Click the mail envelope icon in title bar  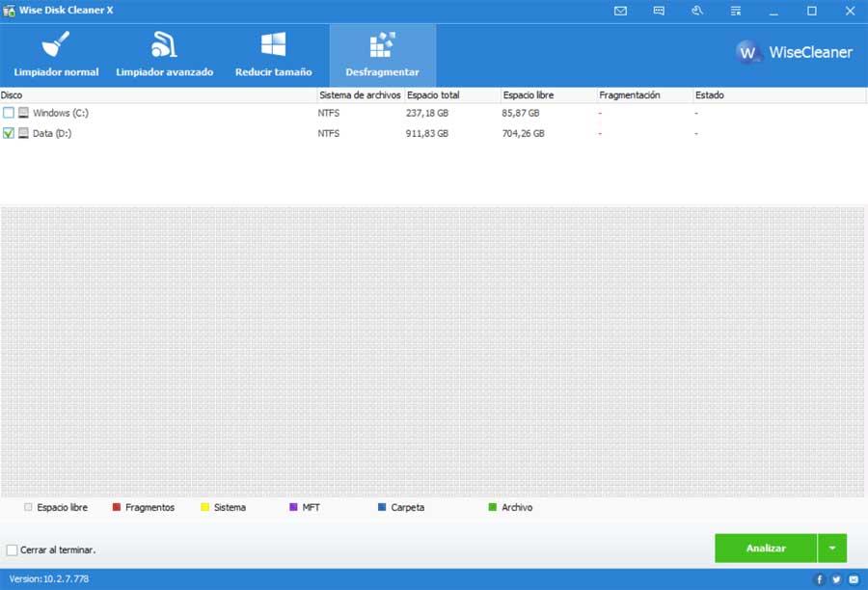pos(620,11)
